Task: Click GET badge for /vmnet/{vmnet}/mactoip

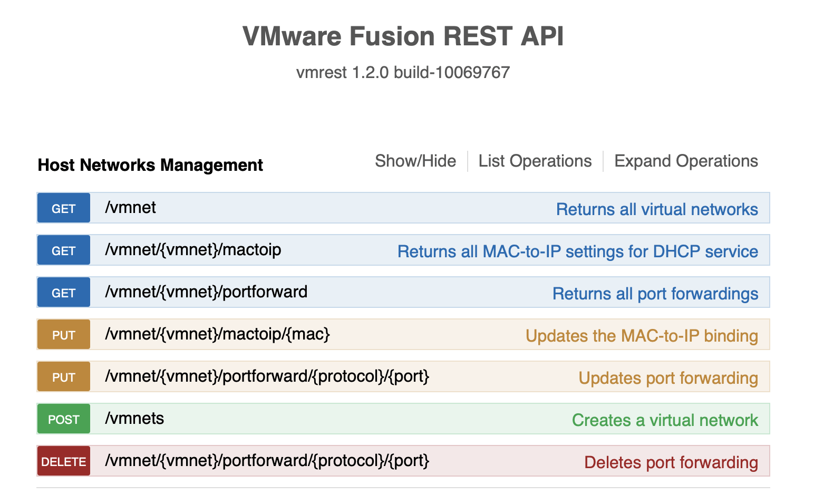Action: pos(64,250)
